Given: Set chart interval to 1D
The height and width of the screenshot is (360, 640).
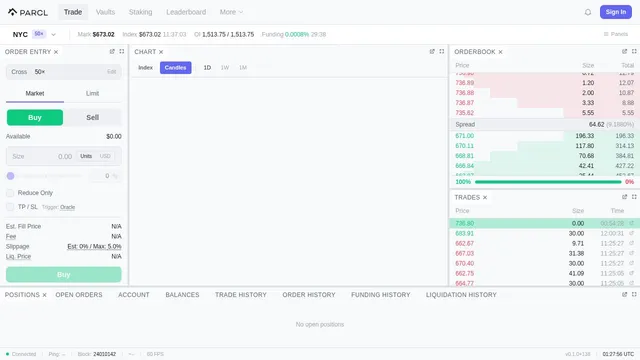Looking at the screenshot, I should (207, 68).
